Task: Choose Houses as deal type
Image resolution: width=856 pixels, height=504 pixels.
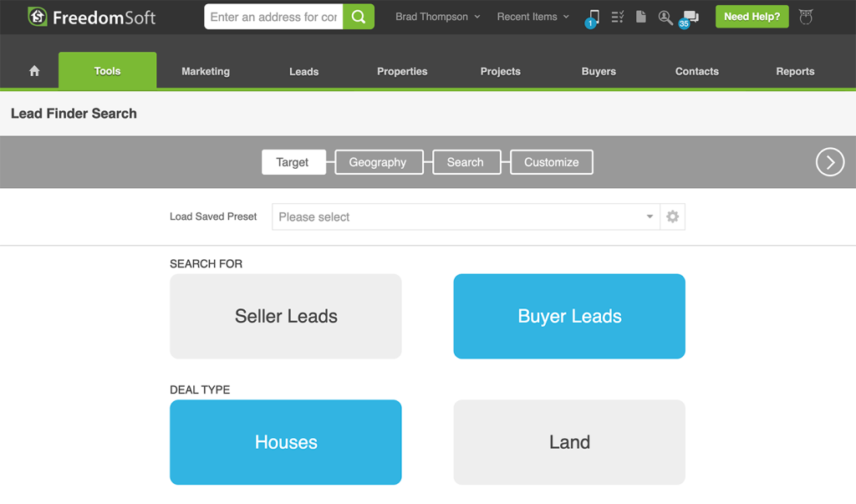Action: coord(286,442)
